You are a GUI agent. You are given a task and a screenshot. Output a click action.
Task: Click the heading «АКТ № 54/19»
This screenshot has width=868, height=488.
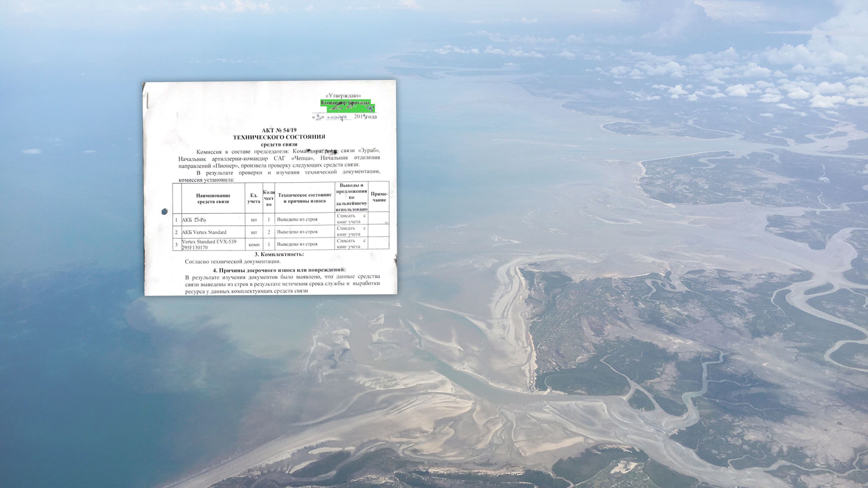click(279, 130)
